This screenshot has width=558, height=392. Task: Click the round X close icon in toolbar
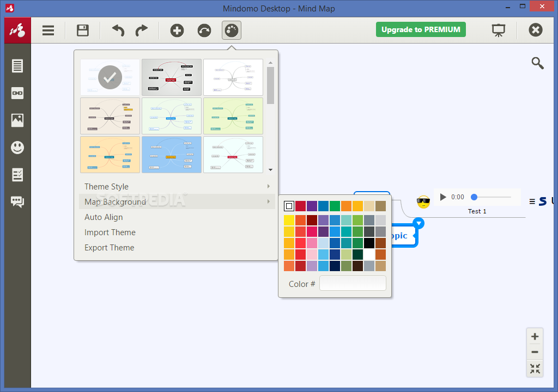pos(536,30)
